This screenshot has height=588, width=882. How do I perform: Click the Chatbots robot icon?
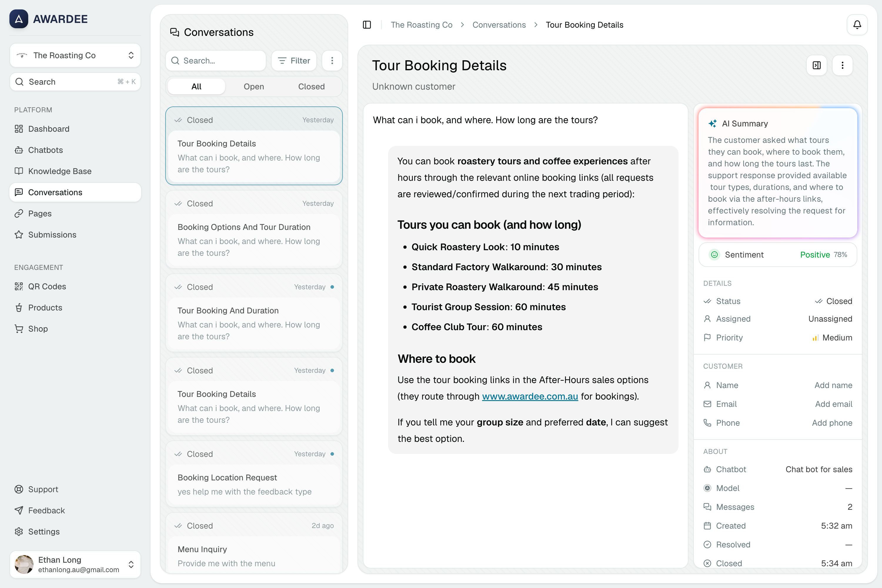(x=19, y=150)
